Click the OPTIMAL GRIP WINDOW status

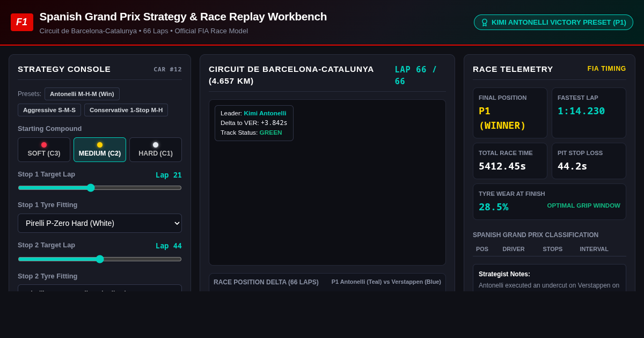tap(583, 205)
